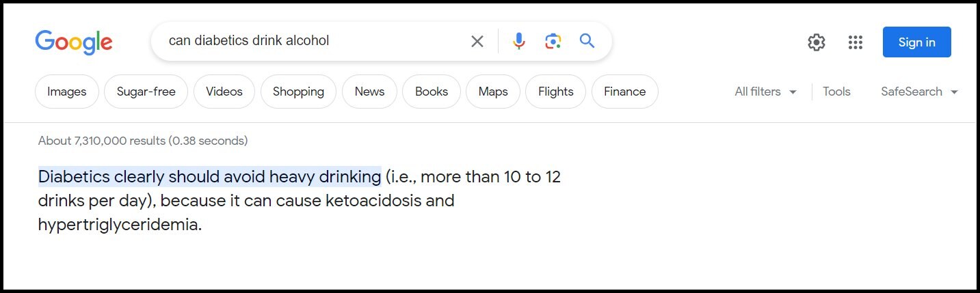Switch to Books results

(x=432, y=92)
